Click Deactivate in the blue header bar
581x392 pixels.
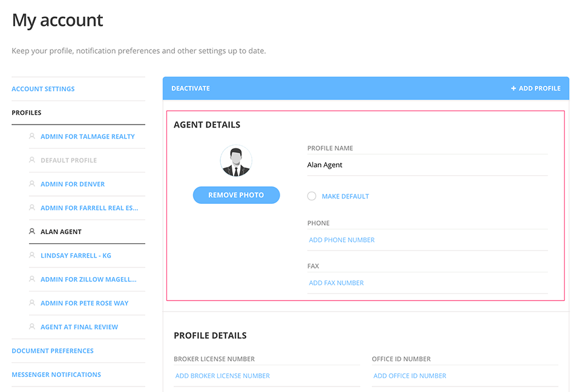pos(191,88)
